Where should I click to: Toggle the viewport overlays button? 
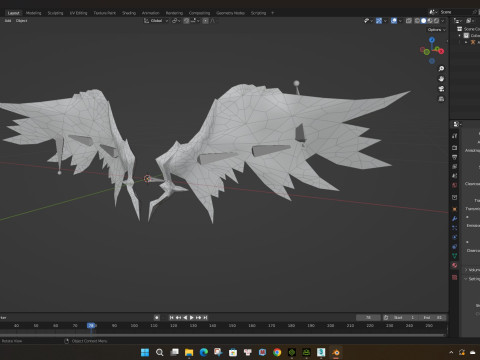[x=394, y=21]
